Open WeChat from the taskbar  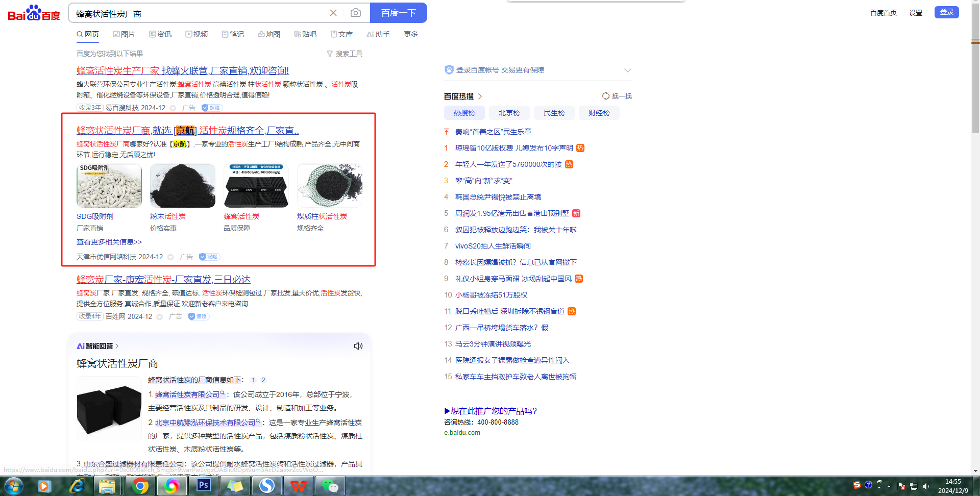(330, 486)
